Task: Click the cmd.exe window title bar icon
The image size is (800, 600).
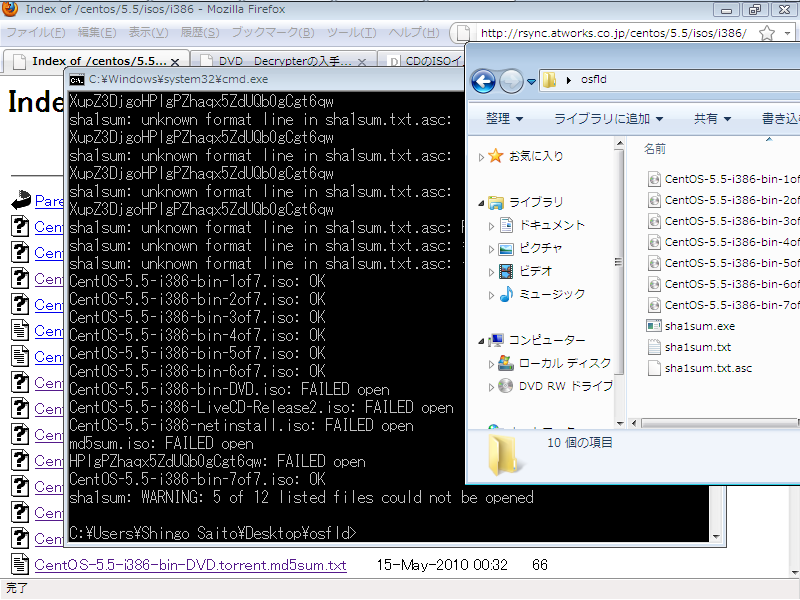Action: point(77,80)
